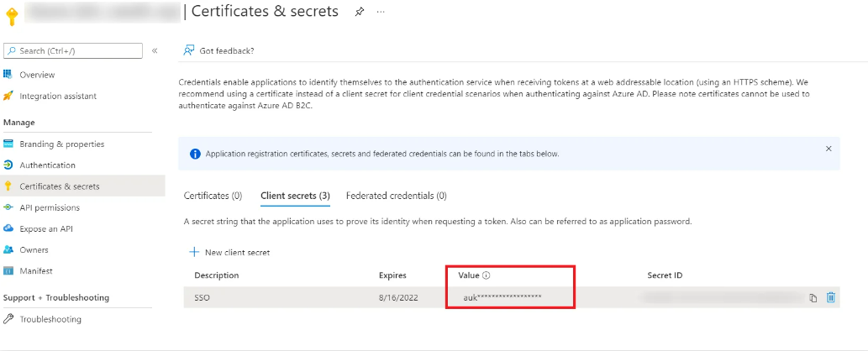Viewport: 868px width, 351px height.
Task: Click the 8/16/2022 expiry date
Action: pyautogui.click(x=398, y=298)
